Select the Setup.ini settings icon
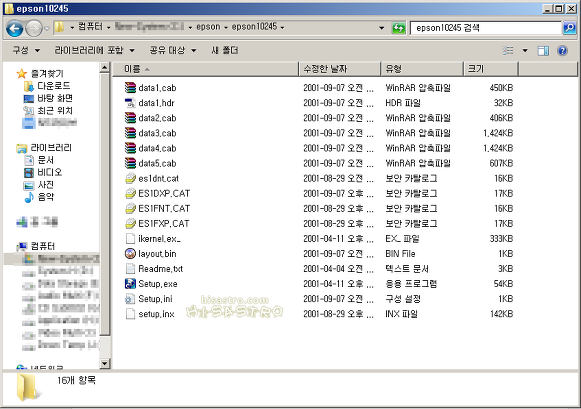This screenshot has height=409, width=581. pos(130,299)
